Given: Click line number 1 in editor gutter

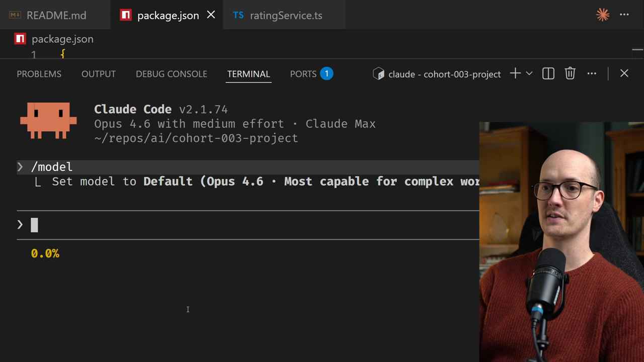Looking at the screenshot, I should point(33,54).
